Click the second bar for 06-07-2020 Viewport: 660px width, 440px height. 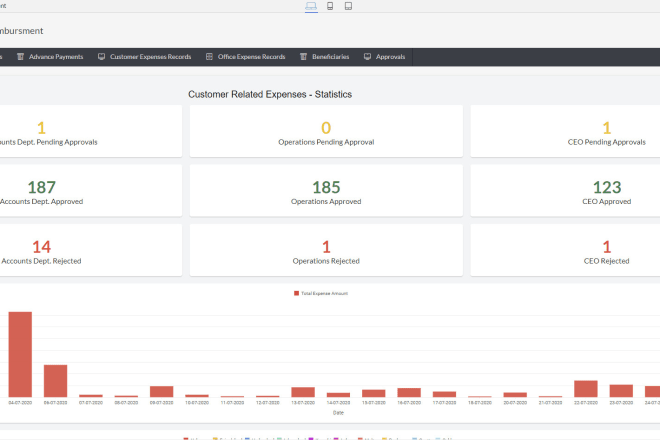tap(56, 381)
